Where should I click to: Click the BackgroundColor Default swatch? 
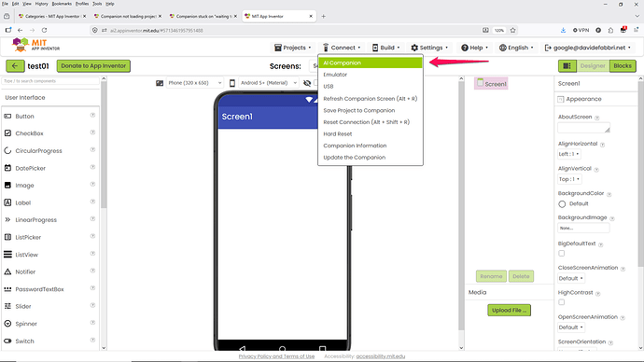pos(562,204)
